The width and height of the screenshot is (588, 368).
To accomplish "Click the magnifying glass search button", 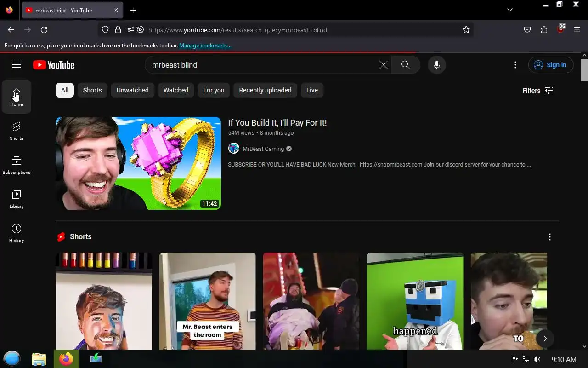I will point(405,65).
